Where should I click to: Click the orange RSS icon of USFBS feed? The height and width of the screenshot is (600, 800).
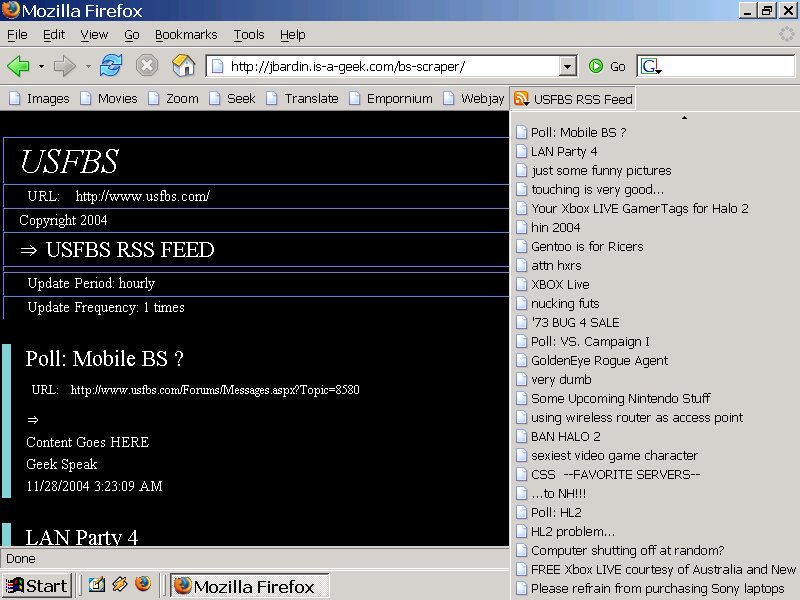point(521,98)
